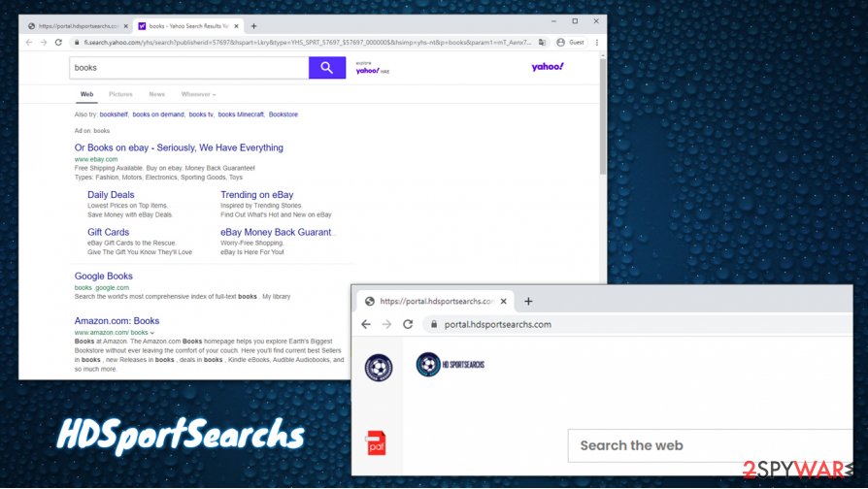This screenshot has height=489, width=868.
Task: Click the globe favicon on the front hdsportsearchs tab
Action: click(370, 302)
